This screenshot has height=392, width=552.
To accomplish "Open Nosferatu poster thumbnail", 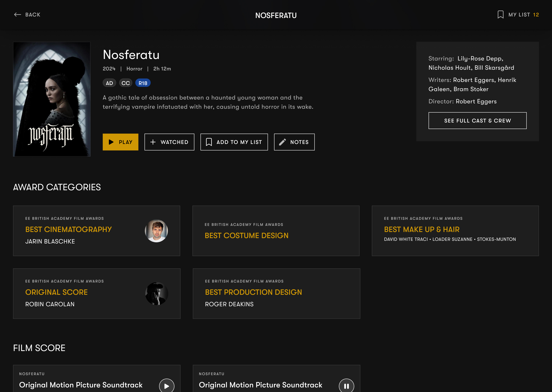I will click(x=52, y=99).
